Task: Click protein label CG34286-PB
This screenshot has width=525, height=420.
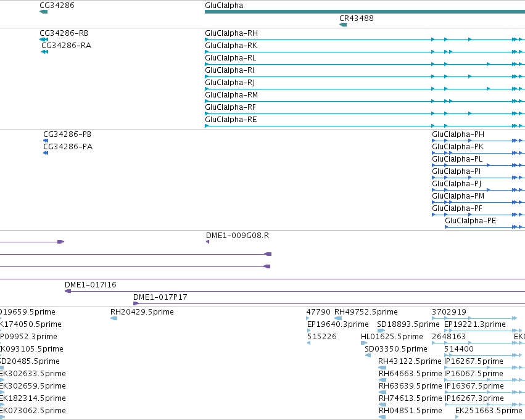Action: (67, 134)
